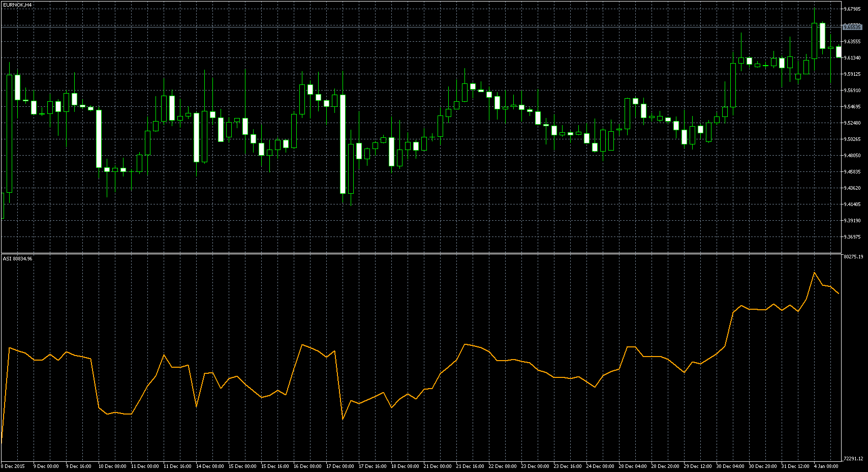This screenshot has width=868, height=472.
Task: Click the 4 Jan 08:00 time label
Action: pos(826,466)
